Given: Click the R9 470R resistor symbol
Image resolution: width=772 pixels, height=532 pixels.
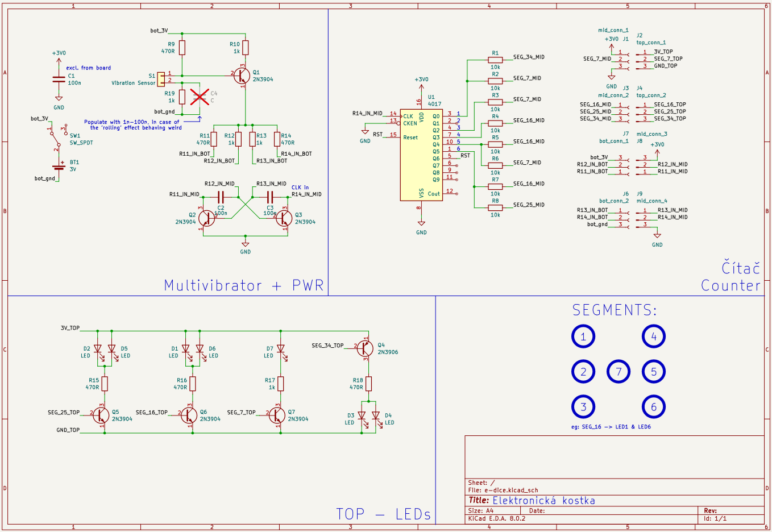Looking at the screenshot, I should (182, 48).
